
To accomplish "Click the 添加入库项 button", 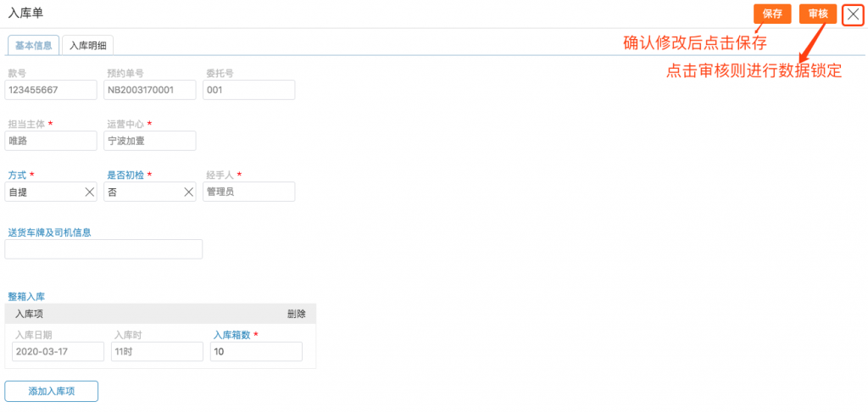I will pos(52,392).
